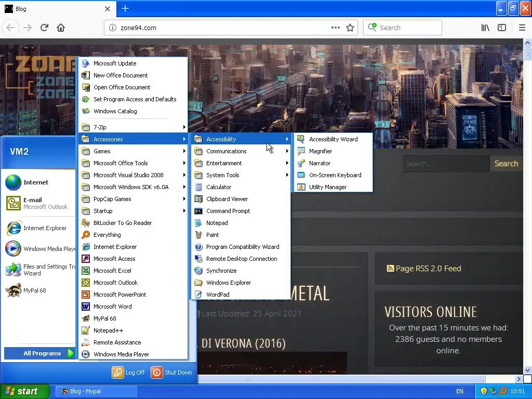Open Entertainment submenu
Screen dimensions: 532x399
pyautogui.click(x=241, y=163)
